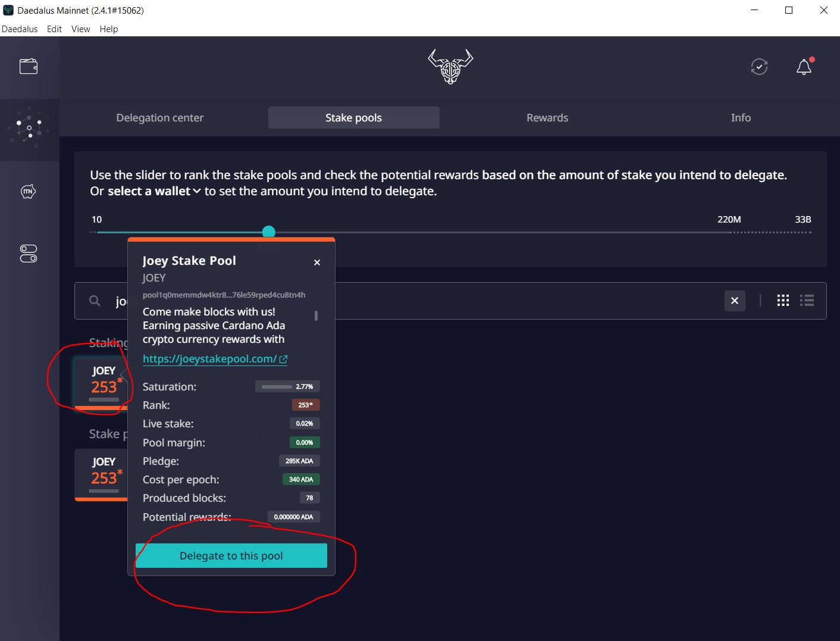
Task: Open the Rewards tab
Action: point(547,118)
